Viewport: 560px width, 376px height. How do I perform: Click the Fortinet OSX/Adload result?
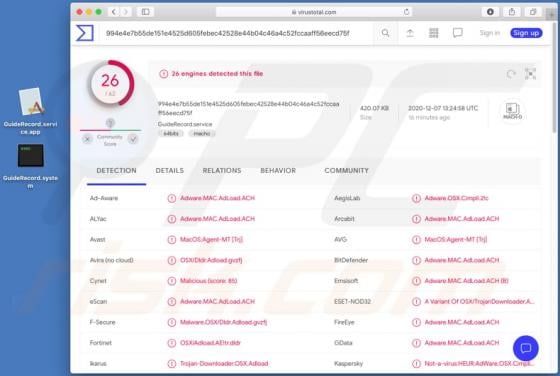[x=210, y=343]
